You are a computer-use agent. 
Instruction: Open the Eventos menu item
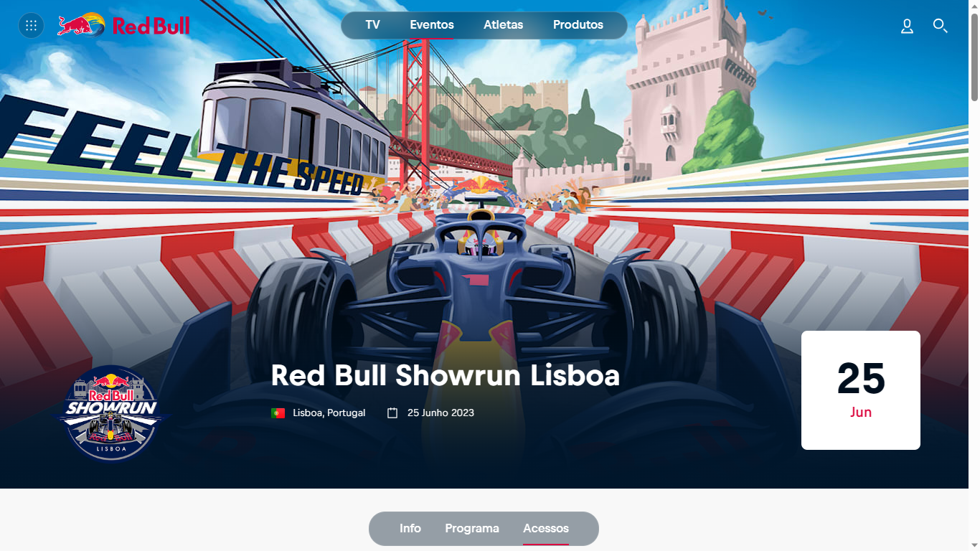pyautogui.click(x=432, y=25)
